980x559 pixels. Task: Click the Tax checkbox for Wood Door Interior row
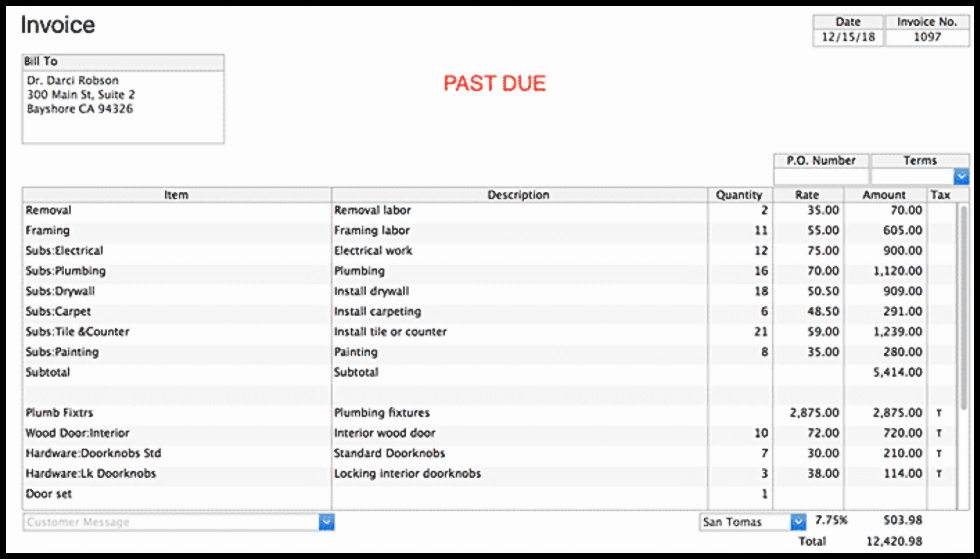[941, 432]
